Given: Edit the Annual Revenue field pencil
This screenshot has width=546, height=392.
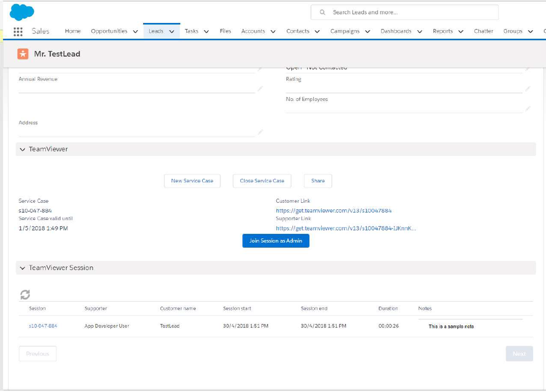Looking at the screenshot, I should pos(260,89).
